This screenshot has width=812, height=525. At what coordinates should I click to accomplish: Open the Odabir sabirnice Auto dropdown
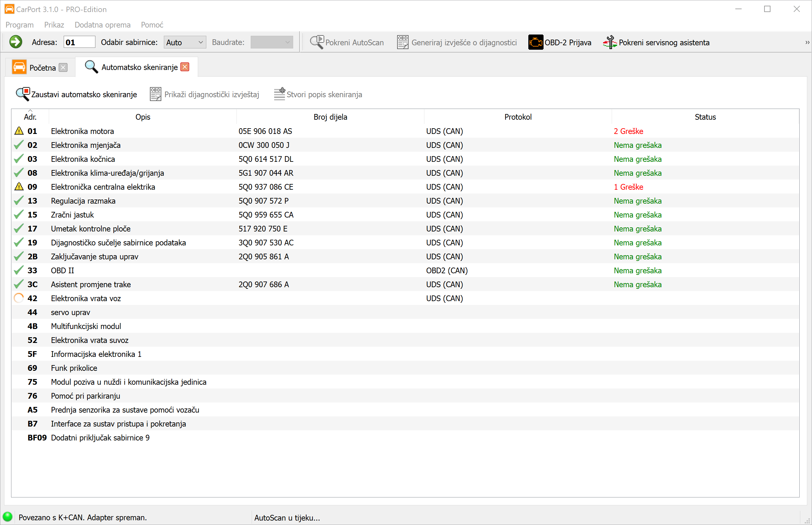tap(184, 42)
